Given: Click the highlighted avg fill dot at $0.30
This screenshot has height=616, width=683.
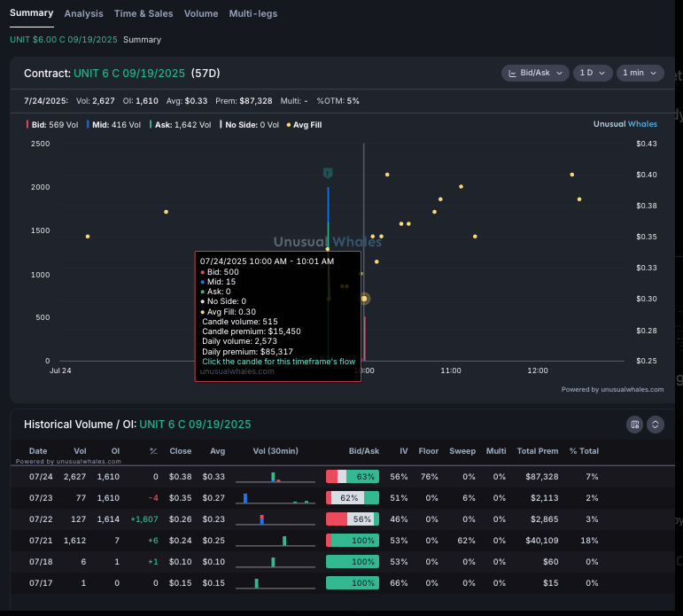Looking at the screenshot, I should pos(364,299).
